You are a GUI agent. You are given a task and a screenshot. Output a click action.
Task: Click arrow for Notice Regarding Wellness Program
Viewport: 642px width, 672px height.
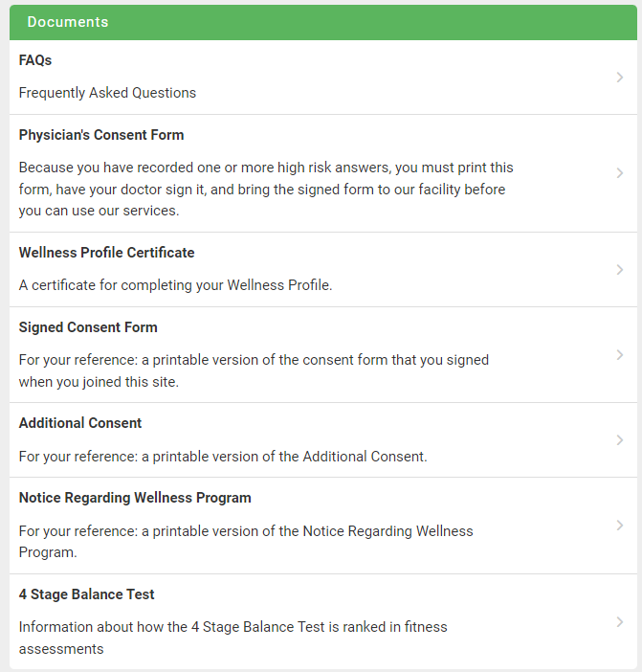click(620, 526)
